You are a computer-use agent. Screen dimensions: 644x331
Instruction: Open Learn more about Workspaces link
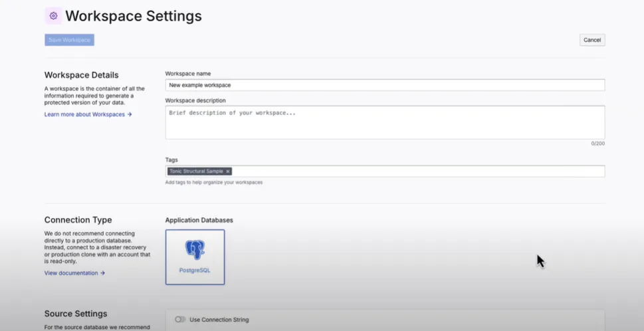[x=84, y=114]
